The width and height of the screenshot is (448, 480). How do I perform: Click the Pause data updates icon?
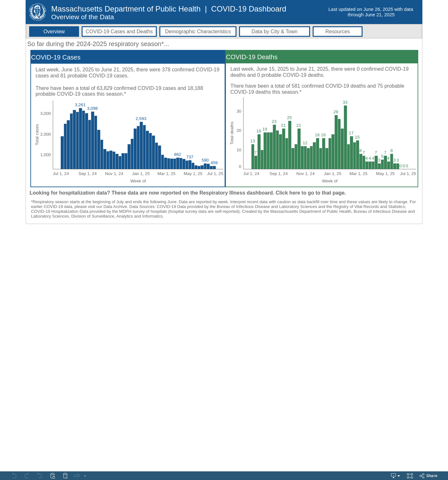65,476
